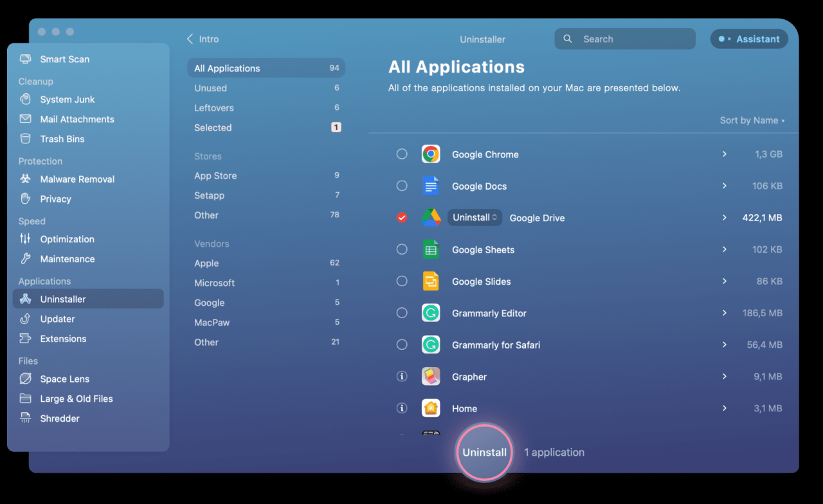The image size is (823, 504).
Task: Click Large & Old Files folder icon
Action: tap(26, 399)
